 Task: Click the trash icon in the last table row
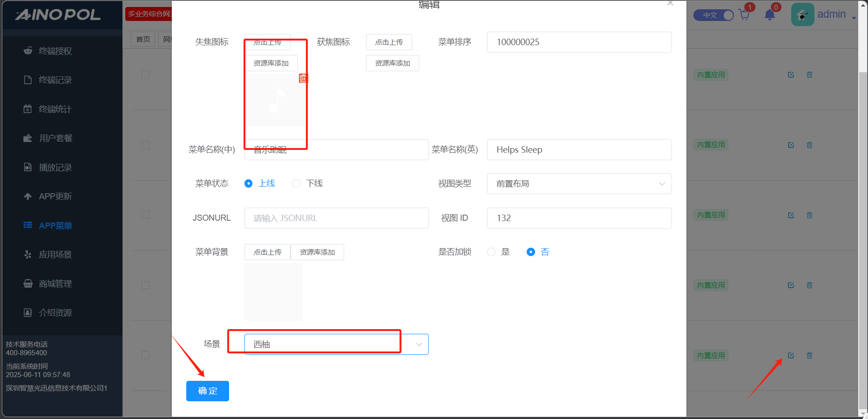click(x=809, y=356)
